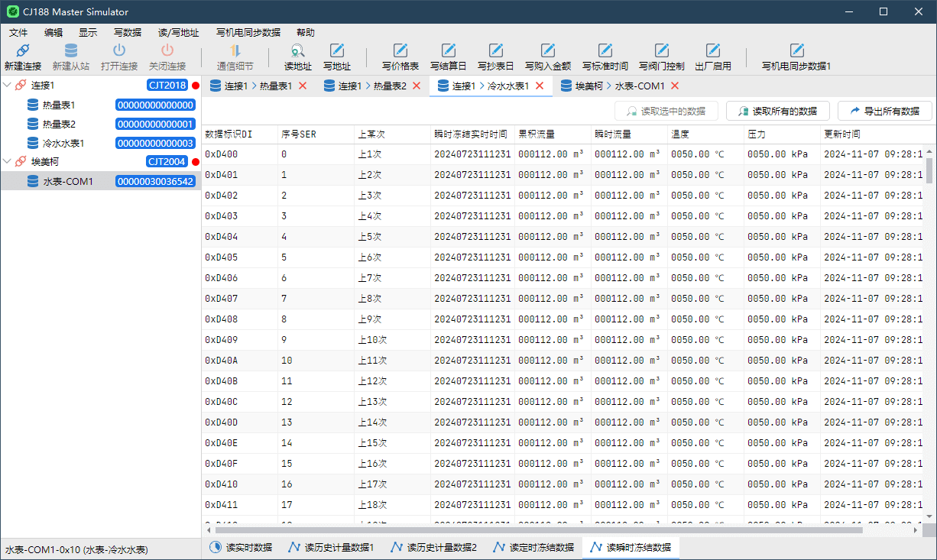Switch to the 读历史计量数据2 bottom tab

[x=433, y=547]
